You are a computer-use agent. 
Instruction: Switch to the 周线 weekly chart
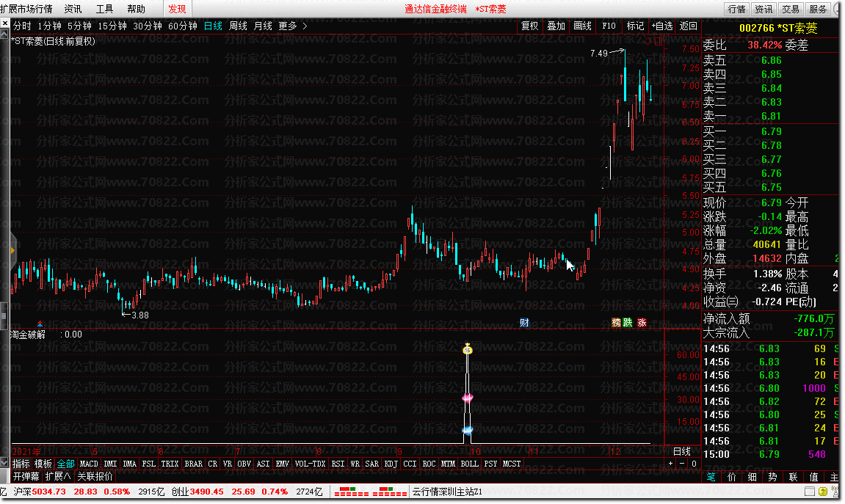pos(238,26)
